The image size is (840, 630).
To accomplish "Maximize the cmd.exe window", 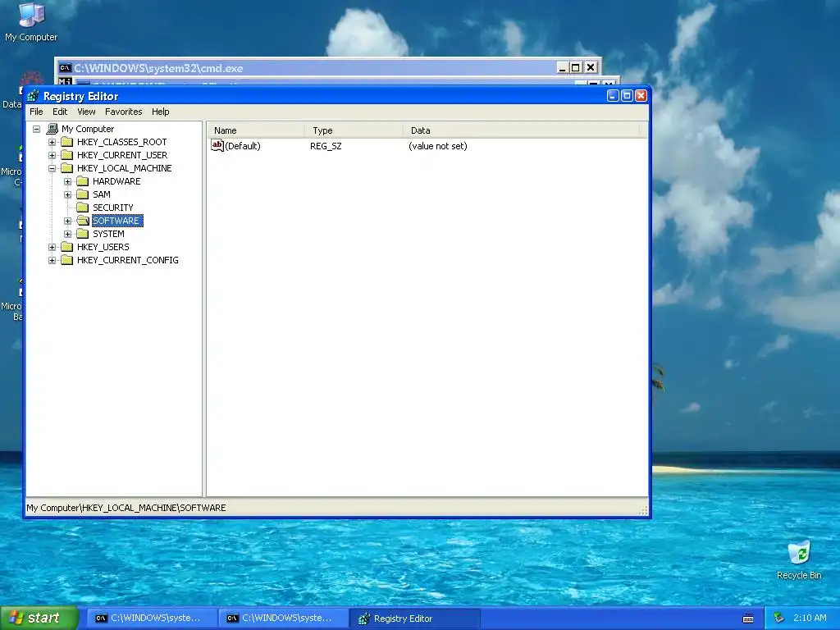I will 575,67.
